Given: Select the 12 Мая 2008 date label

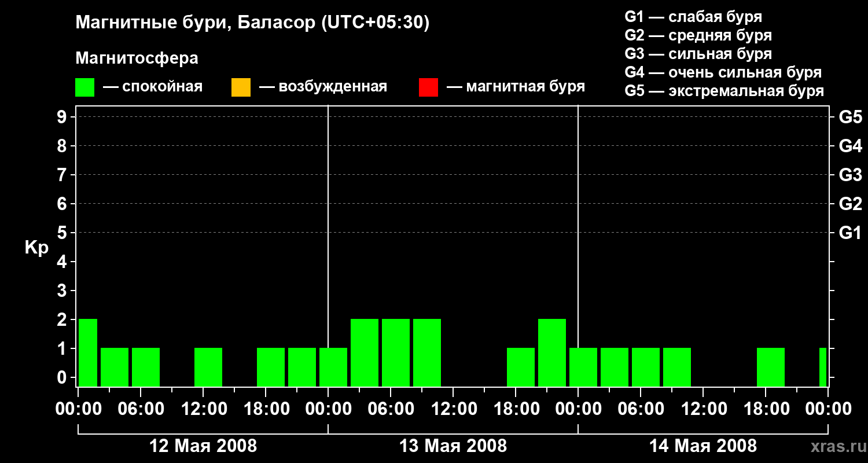Looking at the screenshot, I should [x=203, y=446].
